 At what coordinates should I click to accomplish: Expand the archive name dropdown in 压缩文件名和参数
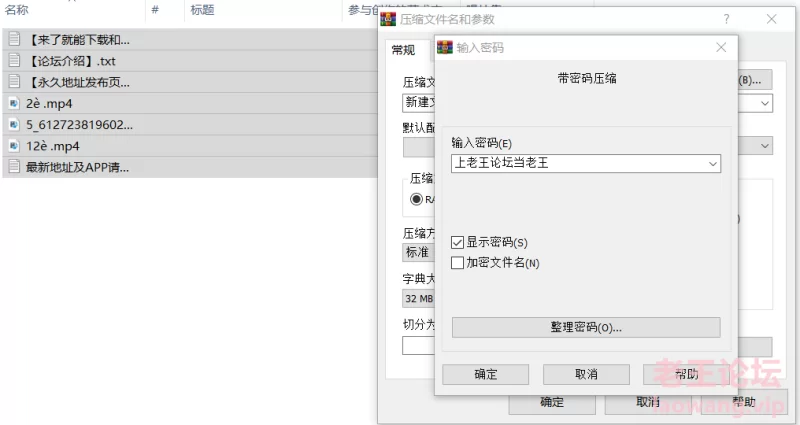[x=765, y=103]
